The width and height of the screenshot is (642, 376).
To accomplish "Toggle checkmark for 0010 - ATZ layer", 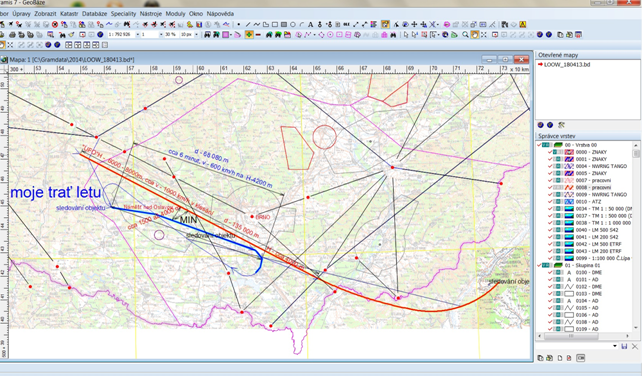I will [x=550, y=202].
